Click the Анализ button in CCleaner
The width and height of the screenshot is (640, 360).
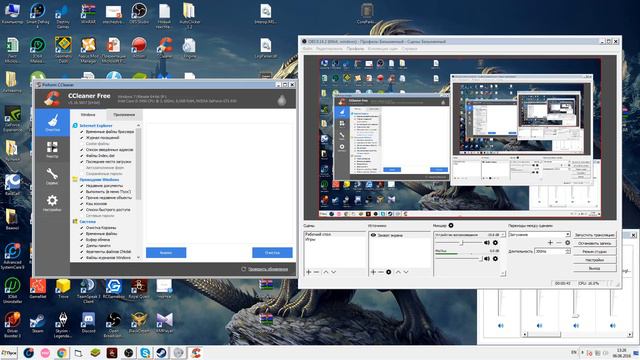(166, 253)
